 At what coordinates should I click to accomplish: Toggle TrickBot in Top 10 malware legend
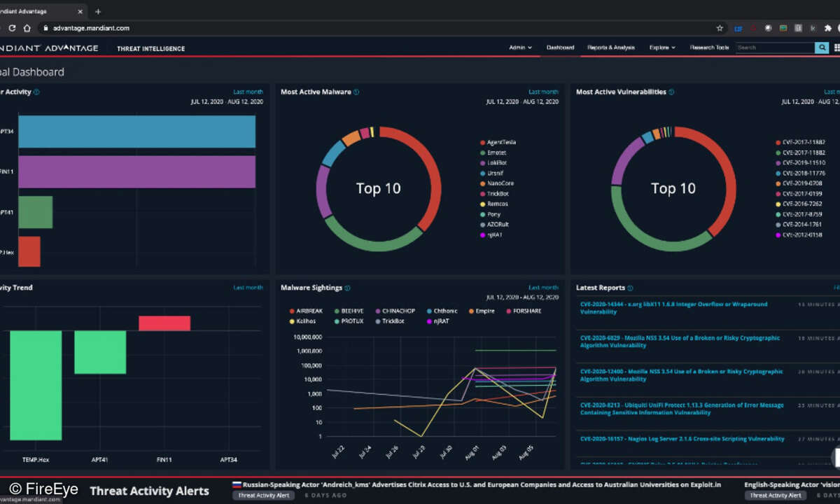point(494,193)
